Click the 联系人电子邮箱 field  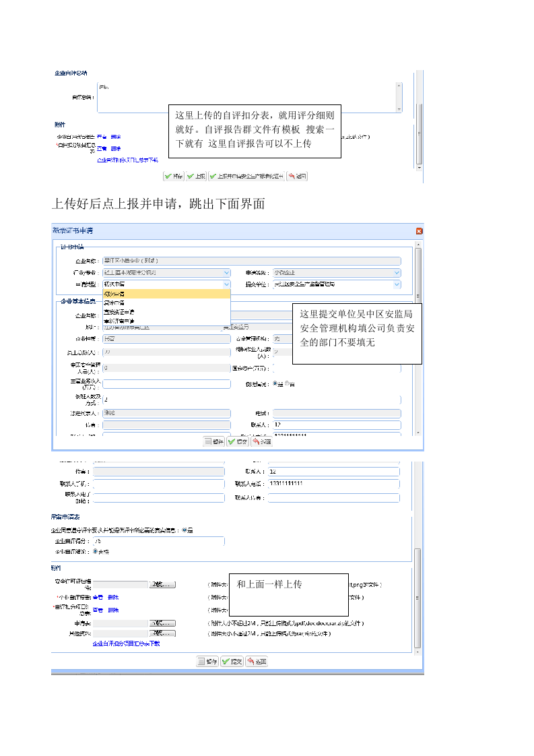tap(159, 498)
